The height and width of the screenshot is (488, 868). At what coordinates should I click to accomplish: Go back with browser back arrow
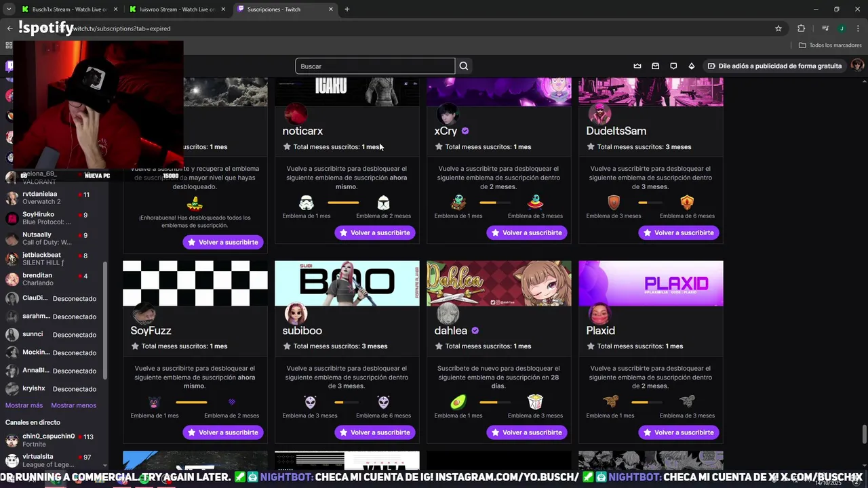coord(9,28)
